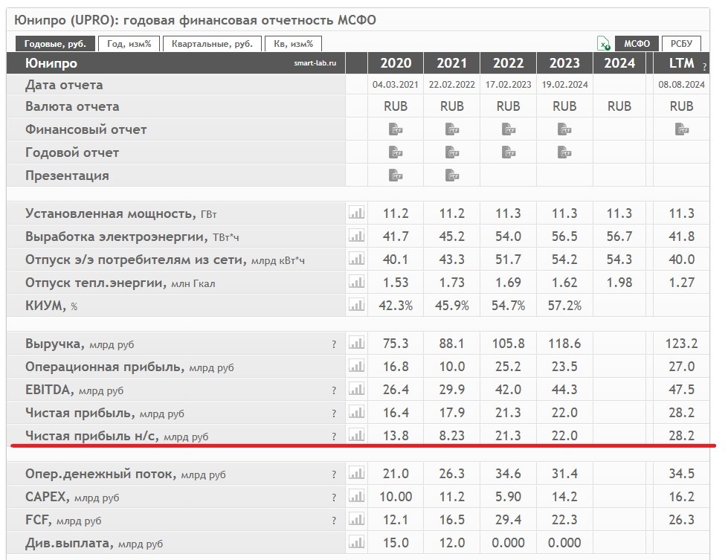The width and height of the screenshot is (728, 560).
Task: Open 2022 financial report PDF
Action: coord(509,129)
